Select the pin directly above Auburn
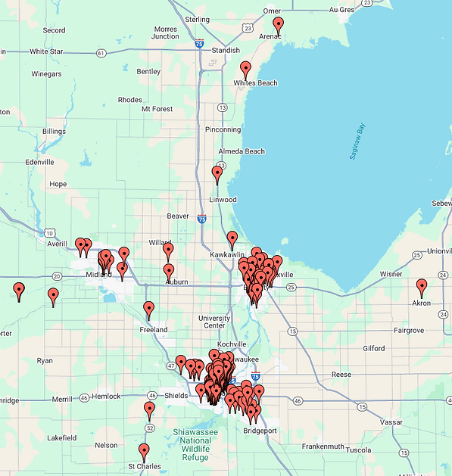The width and height of the screenshot is (452, 476). point(169,272)
